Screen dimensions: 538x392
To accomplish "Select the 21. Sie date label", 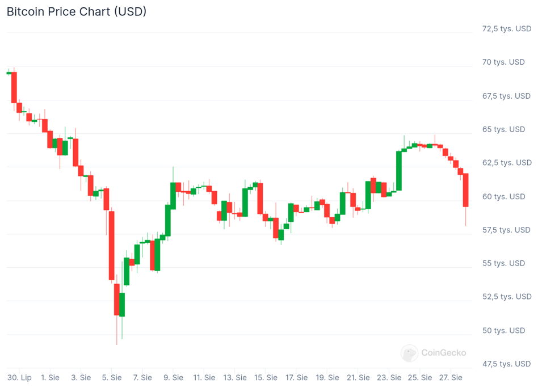I will click(x=359, y=377).
